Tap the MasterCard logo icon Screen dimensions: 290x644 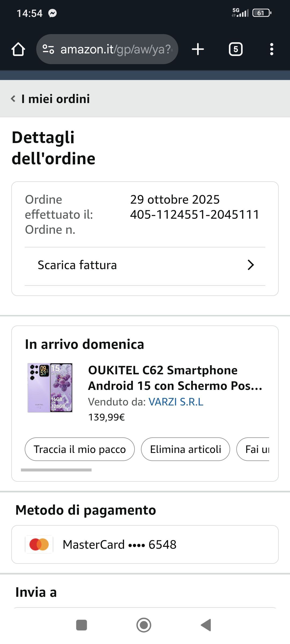(39, 544)
